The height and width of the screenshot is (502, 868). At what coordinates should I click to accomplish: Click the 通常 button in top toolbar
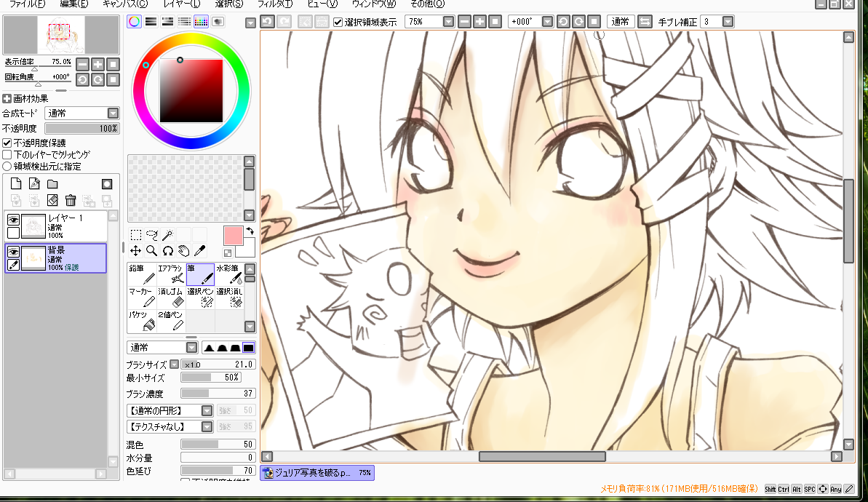(620, 22)
